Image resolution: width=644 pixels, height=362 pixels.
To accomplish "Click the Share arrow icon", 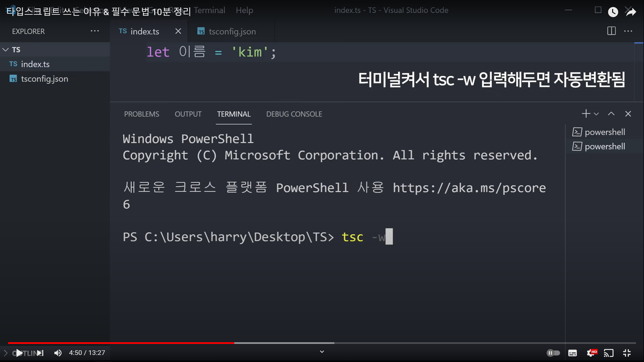I will (631, 12).
